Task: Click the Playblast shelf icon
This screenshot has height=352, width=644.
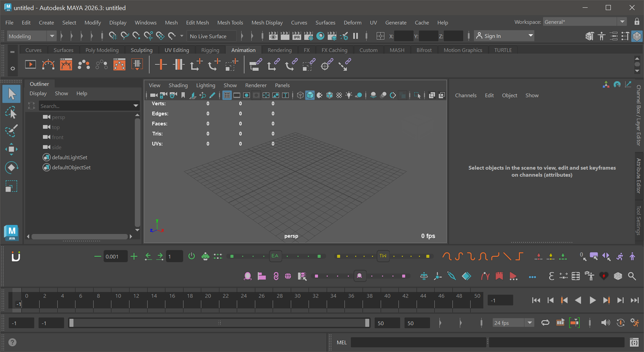Action: (x=31, y=64)
